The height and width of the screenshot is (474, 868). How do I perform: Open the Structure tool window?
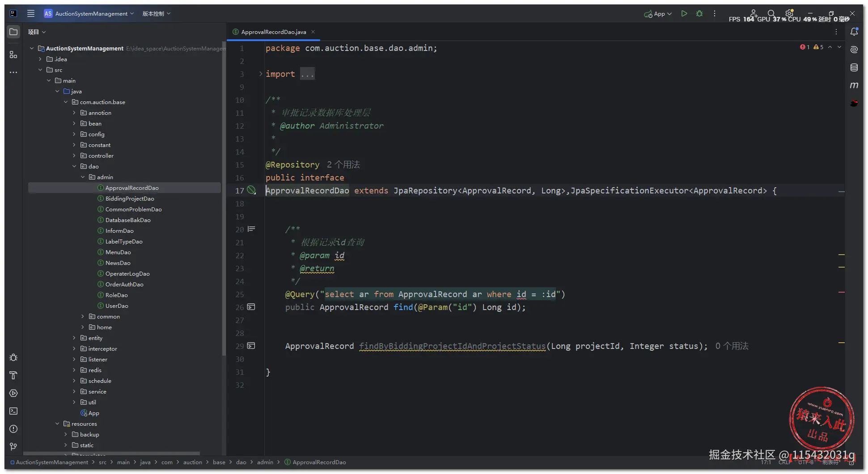point(13,55)
